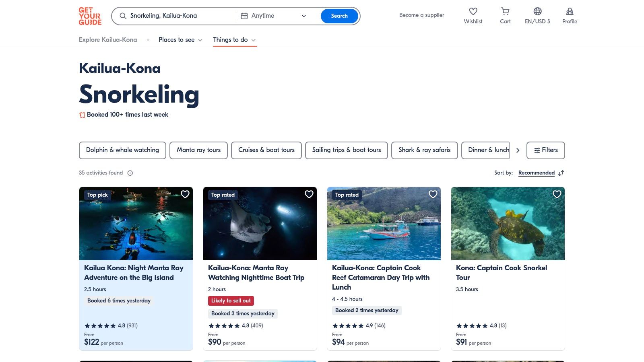Open Captain Cook Reef Catamaran Day Trip title

(380, 278)
